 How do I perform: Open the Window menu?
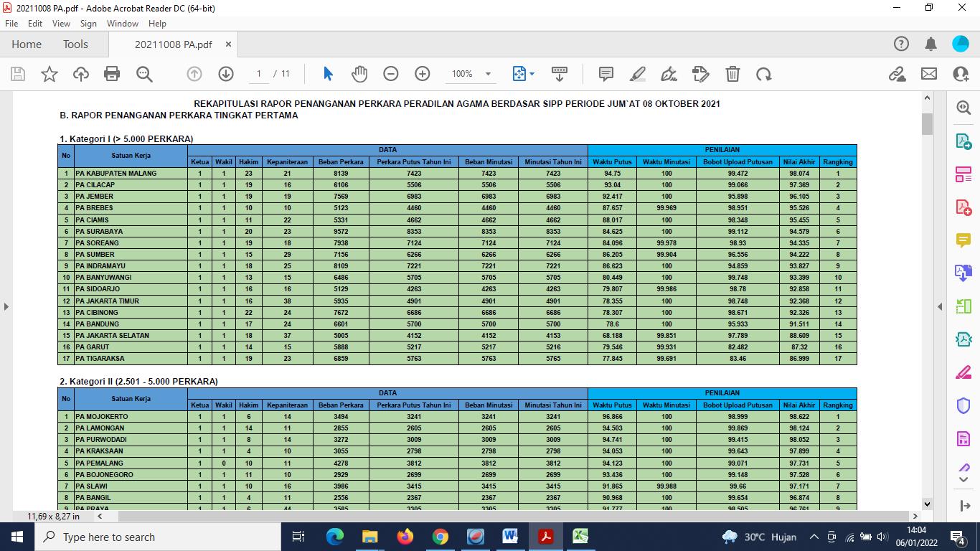pyautogui.click(x=122, y=24)
